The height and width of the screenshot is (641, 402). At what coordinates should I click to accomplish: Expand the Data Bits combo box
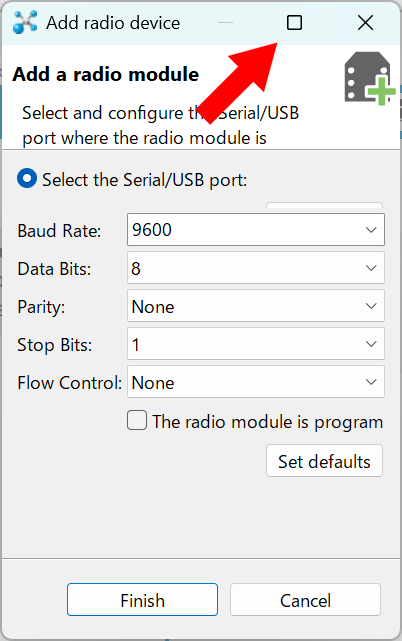[x=256, y=268]
